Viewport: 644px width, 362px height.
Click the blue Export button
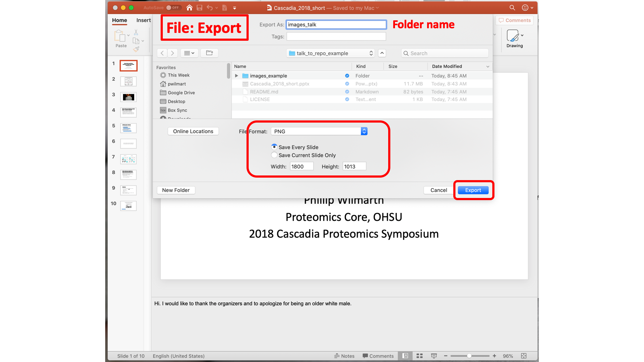473,190
